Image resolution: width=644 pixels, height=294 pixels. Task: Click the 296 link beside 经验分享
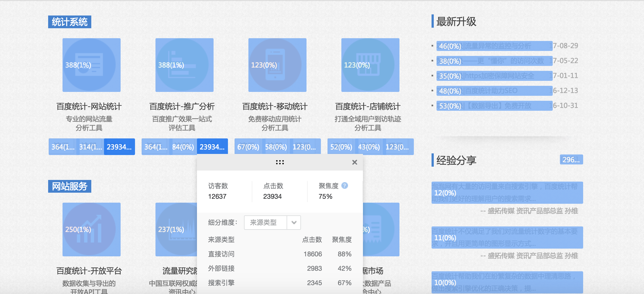click(571, 160)
